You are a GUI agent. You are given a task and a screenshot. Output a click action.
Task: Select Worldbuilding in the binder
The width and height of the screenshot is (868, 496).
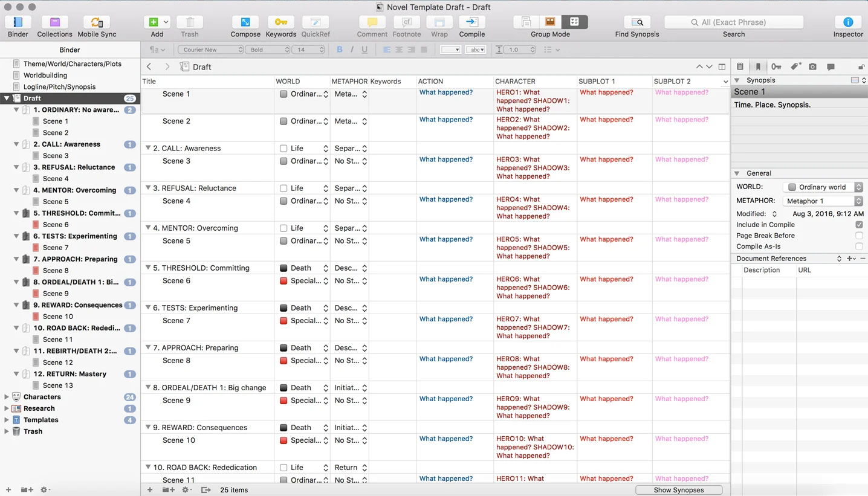click(45, 76)
